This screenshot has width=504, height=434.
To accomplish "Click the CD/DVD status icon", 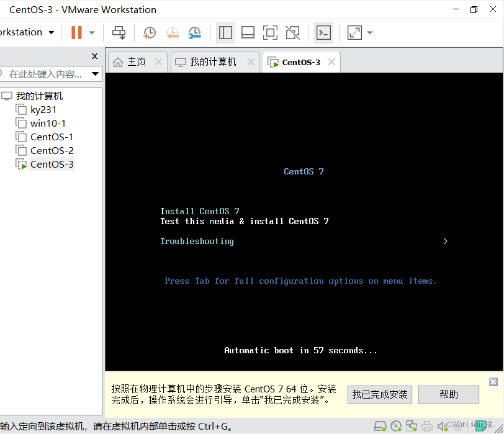I will (x=396, y=427).
